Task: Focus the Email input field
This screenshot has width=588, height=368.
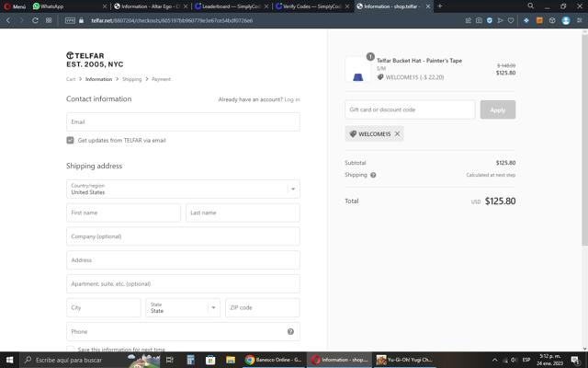Action: click(x=183, y=122)
